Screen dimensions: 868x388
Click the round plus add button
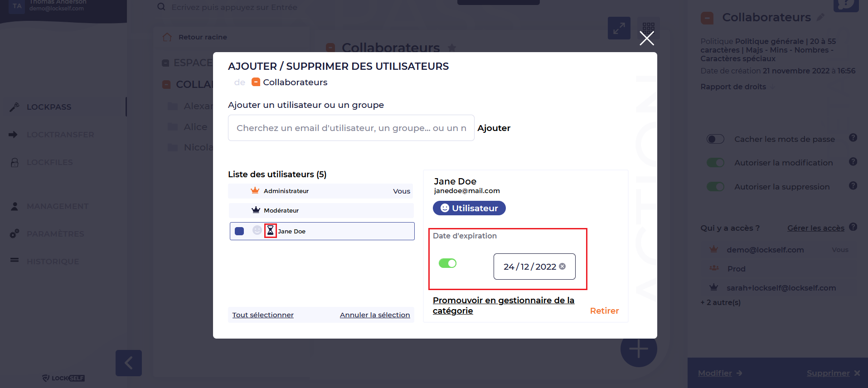(x=638, y=349)
